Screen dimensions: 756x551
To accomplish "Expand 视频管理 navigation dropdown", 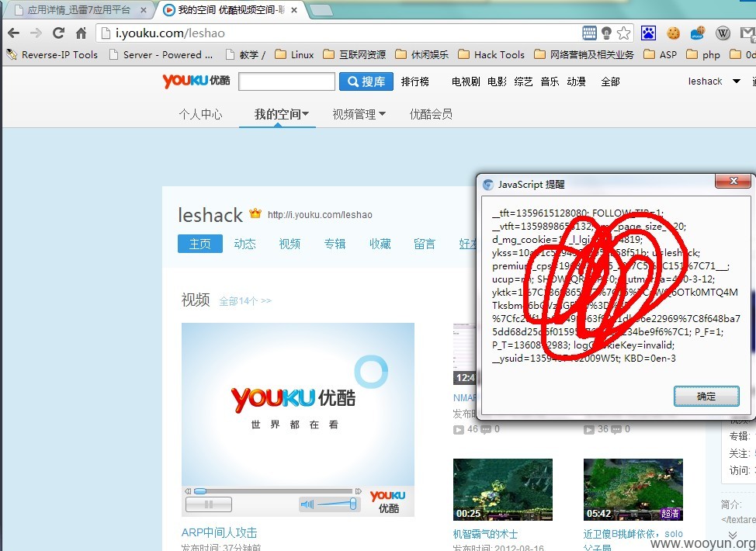I will pyautogui.click(x=359, y=114).
